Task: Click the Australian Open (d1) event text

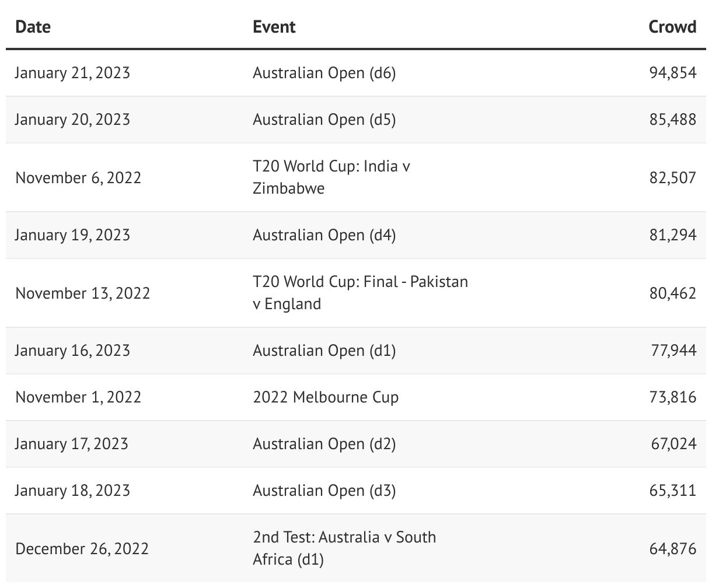Action: [x=324, y=351]
